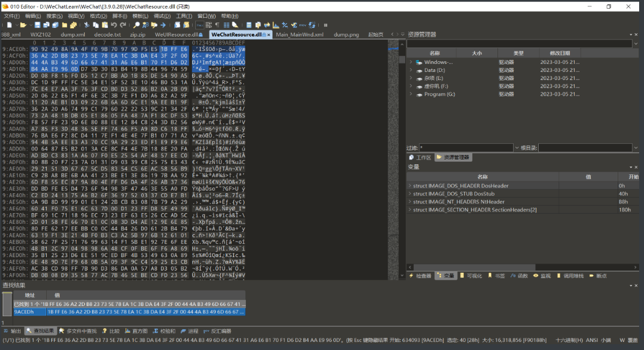The image size is (644, 350).
Task: Open the 模板(L) menu
Action: 141,16
